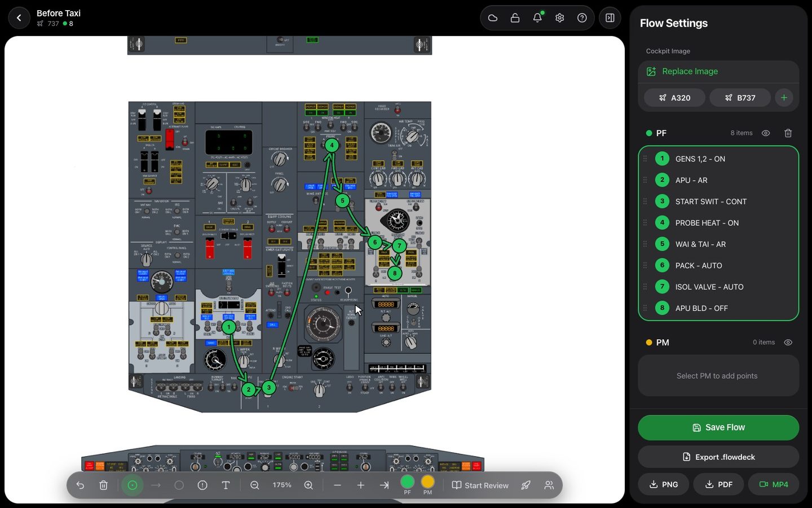
Task: Undo the last action in bottom toolbar
Action: click(x=80, y=485)
